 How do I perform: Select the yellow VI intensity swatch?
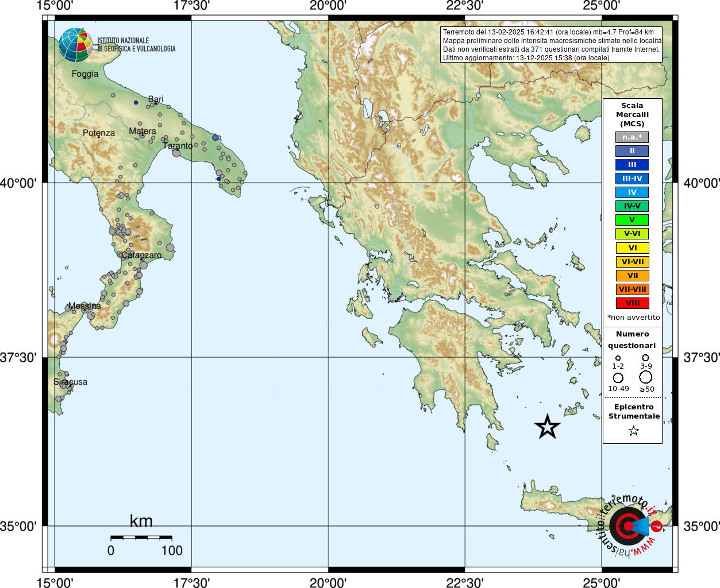point(632,248)
